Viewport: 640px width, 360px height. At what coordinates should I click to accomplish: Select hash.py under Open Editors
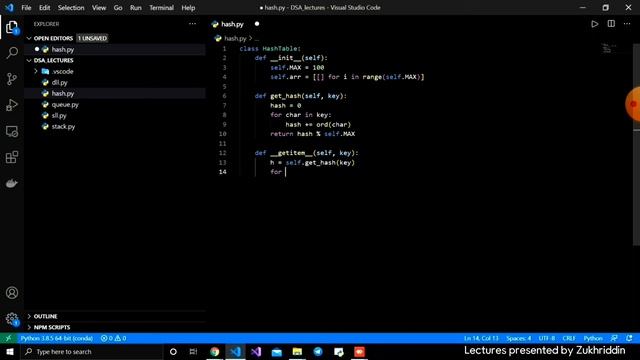click(x=63, y=49)
